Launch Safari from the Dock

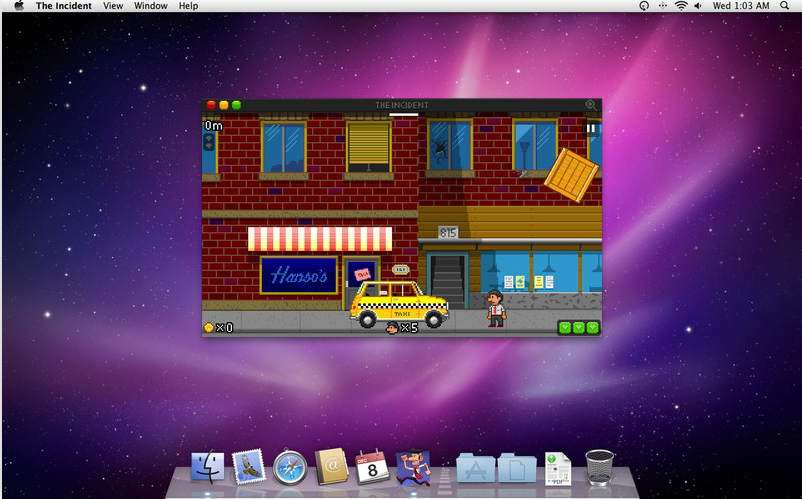(x=290, y=467)
